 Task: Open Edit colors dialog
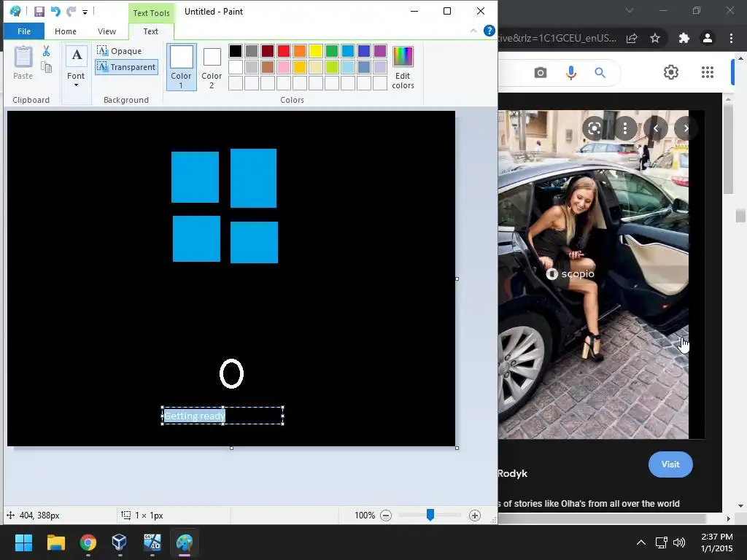(x=403, y=68)
